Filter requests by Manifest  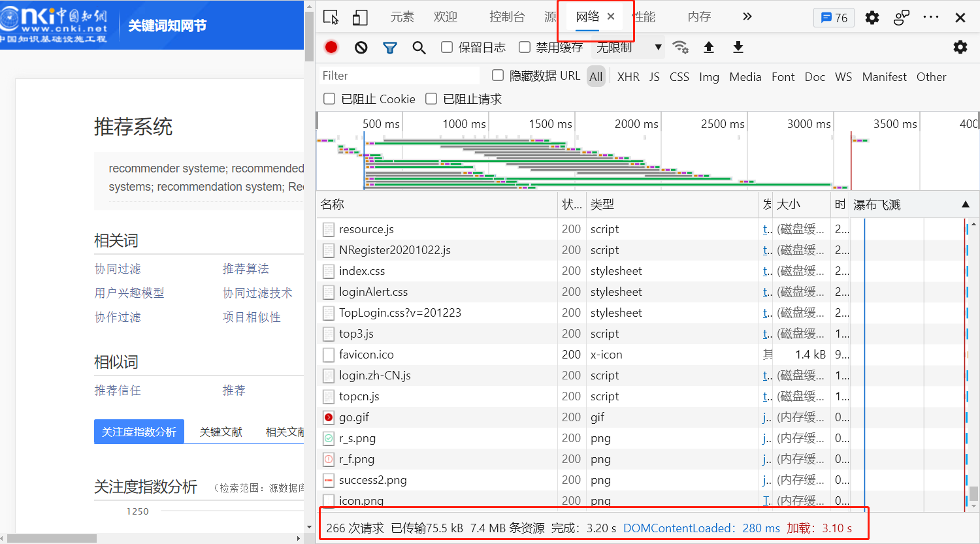click(x=884, y=76)
